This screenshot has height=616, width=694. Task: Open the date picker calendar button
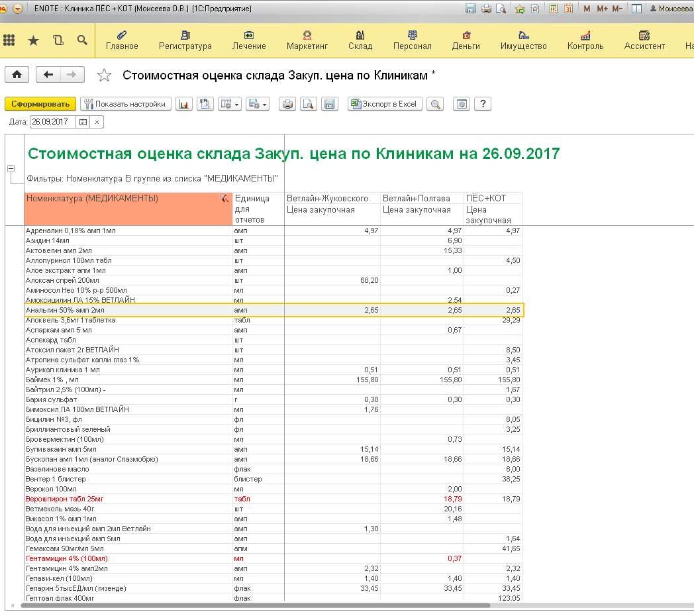pyautogui.click(x=83, y=123)
